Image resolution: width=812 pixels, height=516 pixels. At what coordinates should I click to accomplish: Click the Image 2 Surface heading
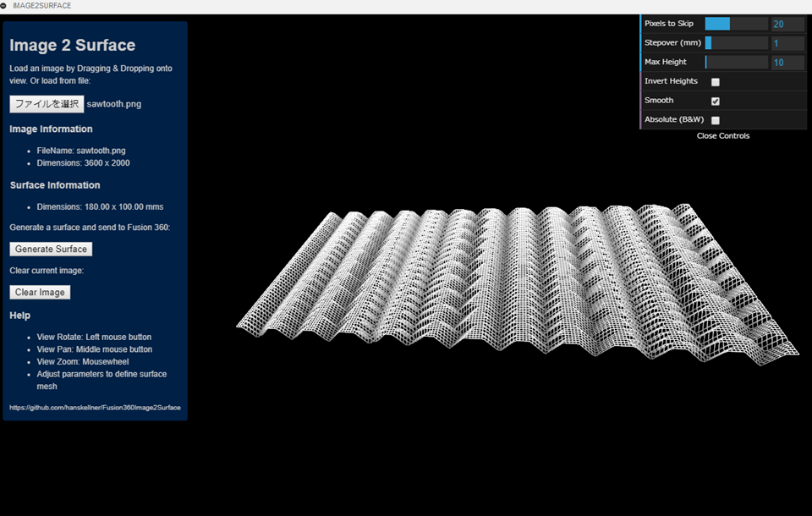tap(73, 45)
